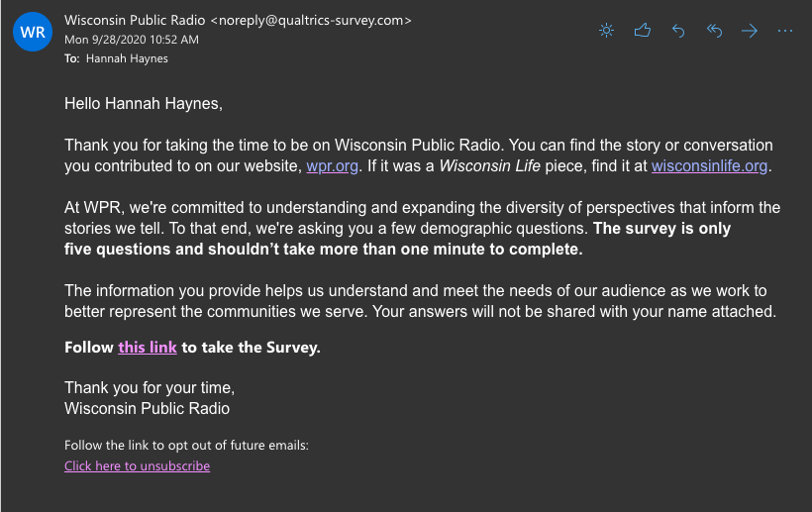Open the wpr.org link
Screen dimensions: 812x512
[332, 166]
